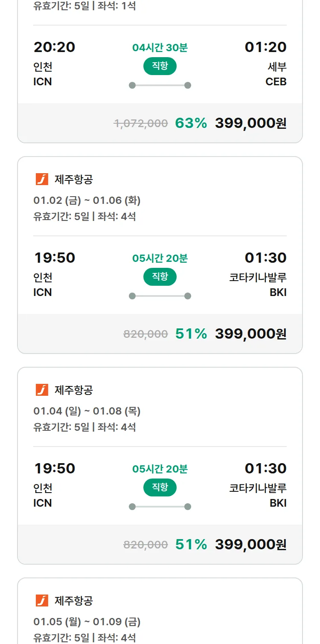Click Jeju Air logo on 01.04 flight card
Image resolution: width=320 pixels, height=644 pixels.
pos(42,390)
